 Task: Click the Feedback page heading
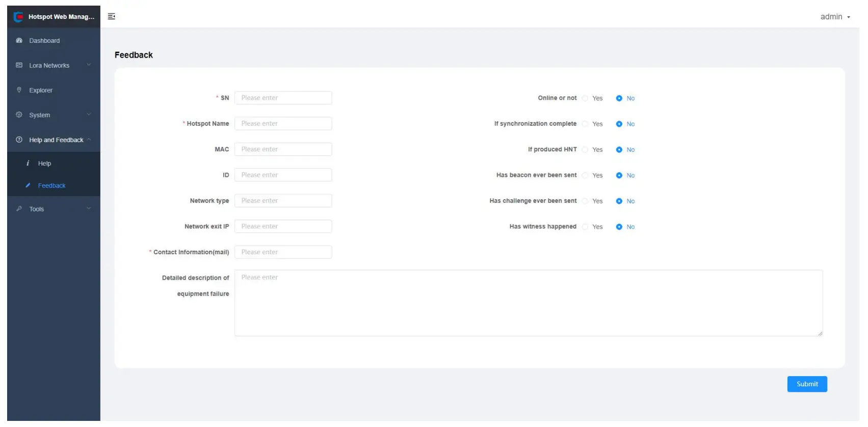point(134,55)
